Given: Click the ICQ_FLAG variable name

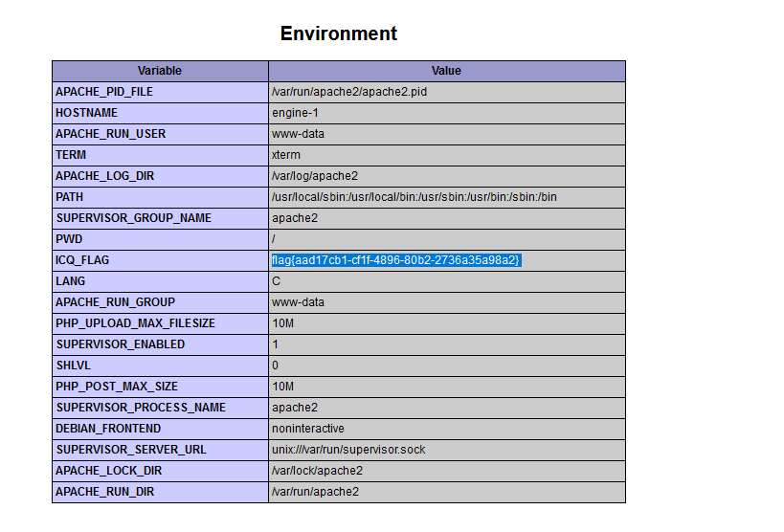Looking at the screenshot, I should click(x=82, y=260).
